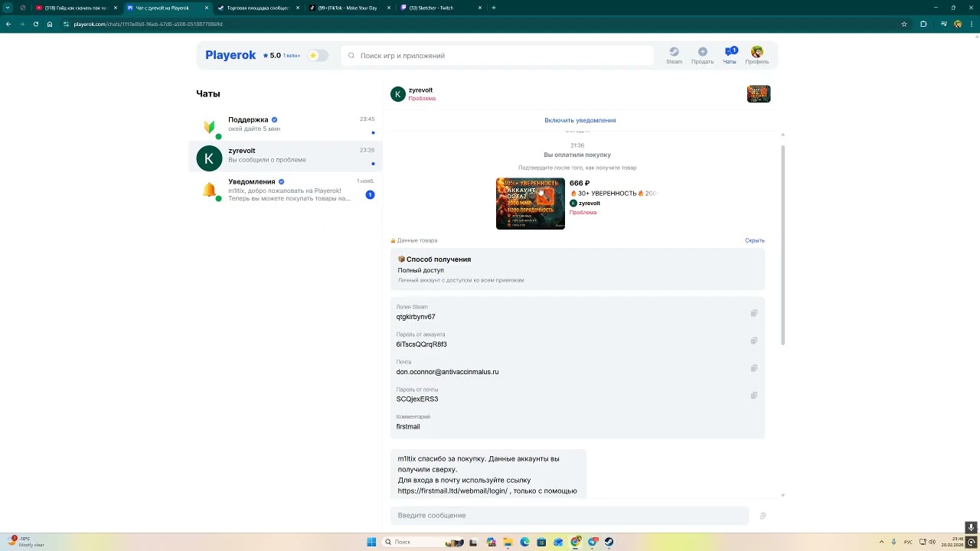Click the Продать (Sell) plus icon

click(x=702, y=52)
